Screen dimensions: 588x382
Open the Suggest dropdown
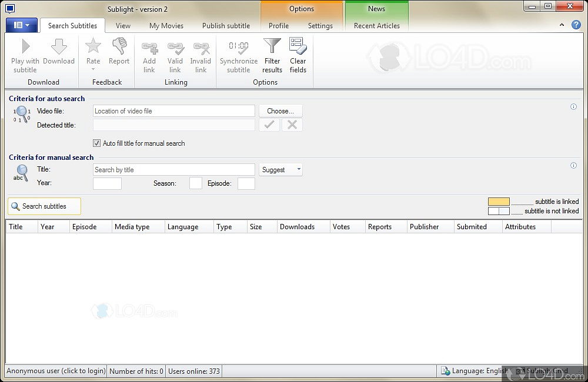pos(280,169)
